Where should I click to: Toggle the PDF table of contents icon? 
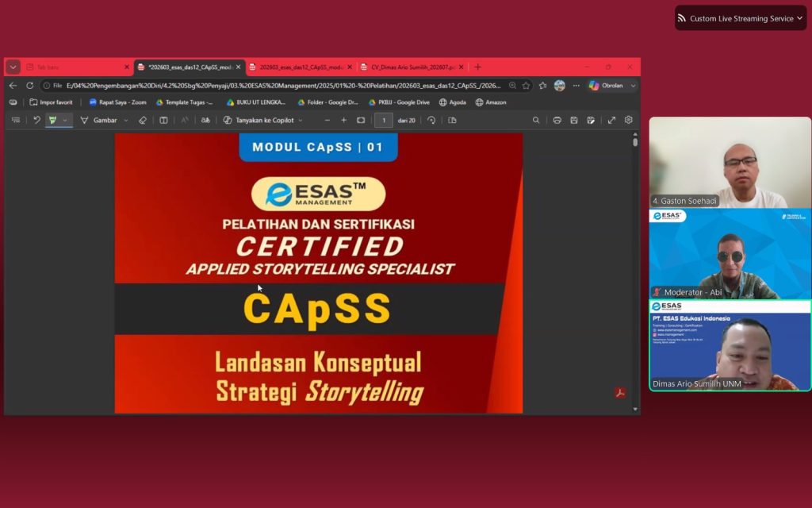pos(16,121)
